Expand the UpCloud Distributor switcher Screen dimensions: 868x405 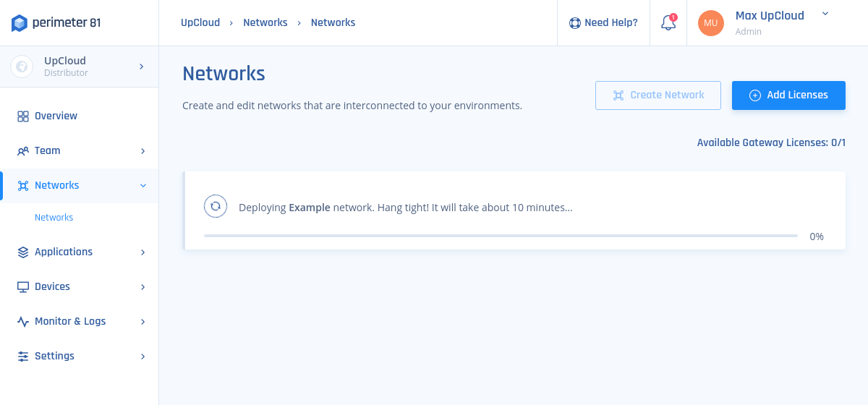(141, 67)
